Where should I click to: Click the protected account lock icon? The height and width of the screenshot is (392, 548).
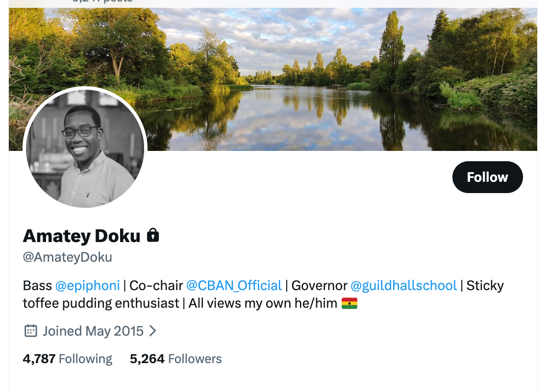pyautogui.click(x=153, y=236)
